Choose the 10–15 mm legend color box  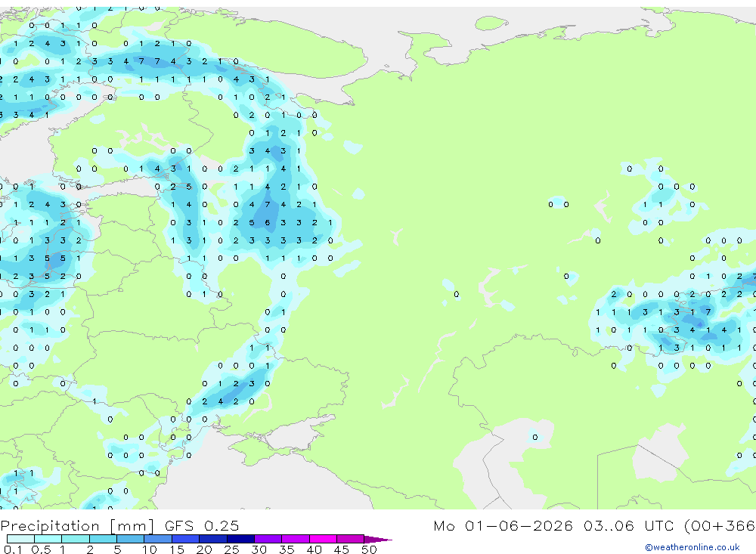158,539
